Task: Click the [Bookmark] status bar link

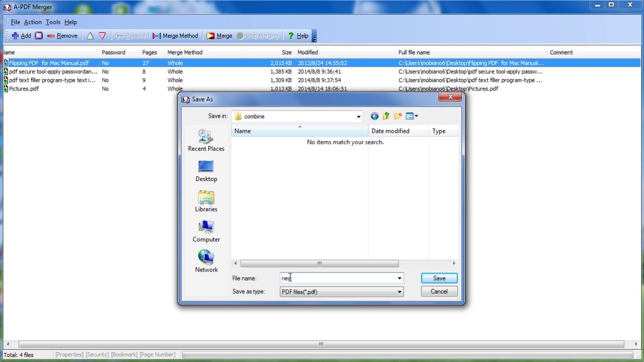Action: point(124,354)
